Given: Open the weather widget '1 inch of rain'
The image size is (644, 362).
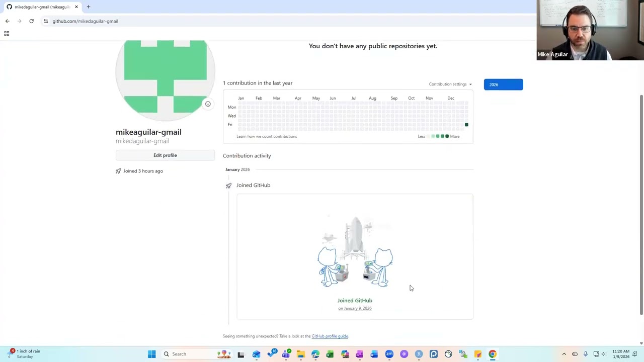Looking at the screenshot, I should click(x=23, y=354).
